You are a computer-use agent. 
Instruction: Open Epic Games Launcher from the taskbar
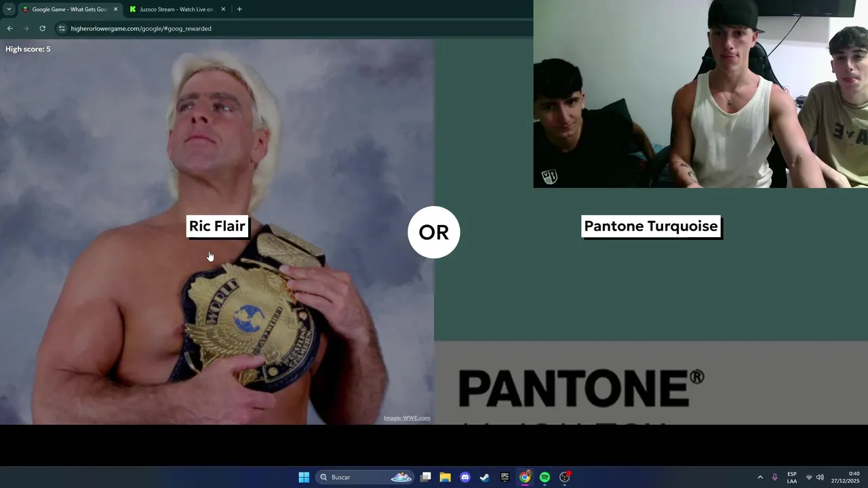[505, 477]
